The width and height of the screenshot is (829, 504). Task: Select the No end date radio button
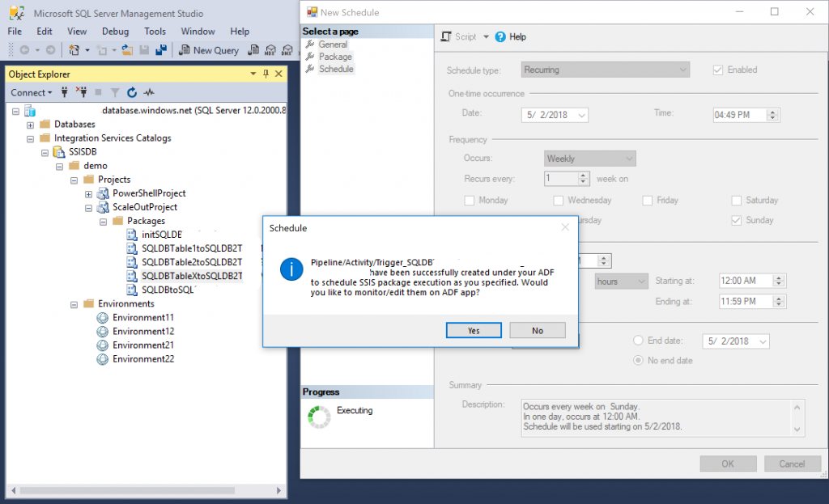pyautogui.click(x=639, y=360)
